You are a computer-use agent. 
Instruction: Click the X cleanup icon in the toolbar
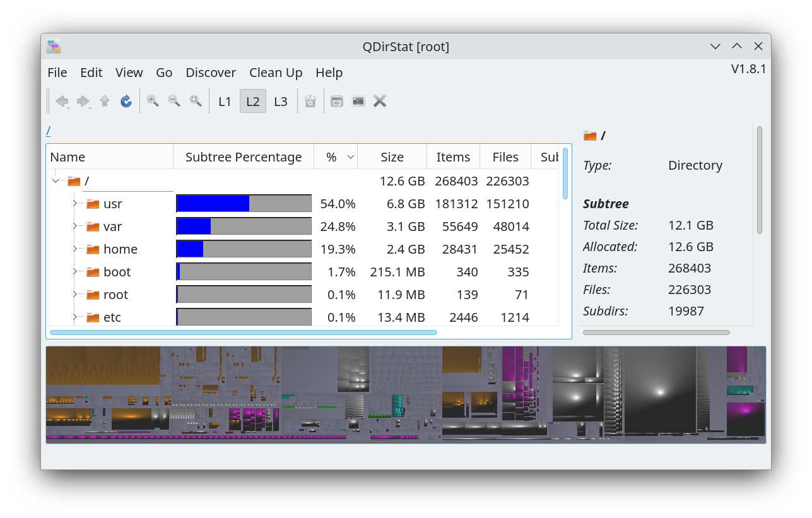380,101
